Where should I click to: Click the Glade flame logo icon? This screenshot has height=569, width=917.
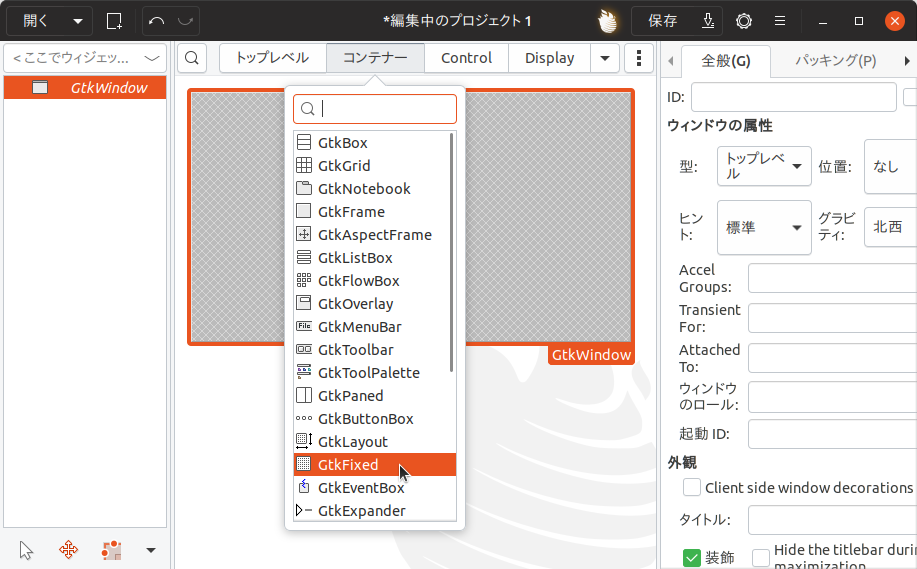tap(608, 21)
